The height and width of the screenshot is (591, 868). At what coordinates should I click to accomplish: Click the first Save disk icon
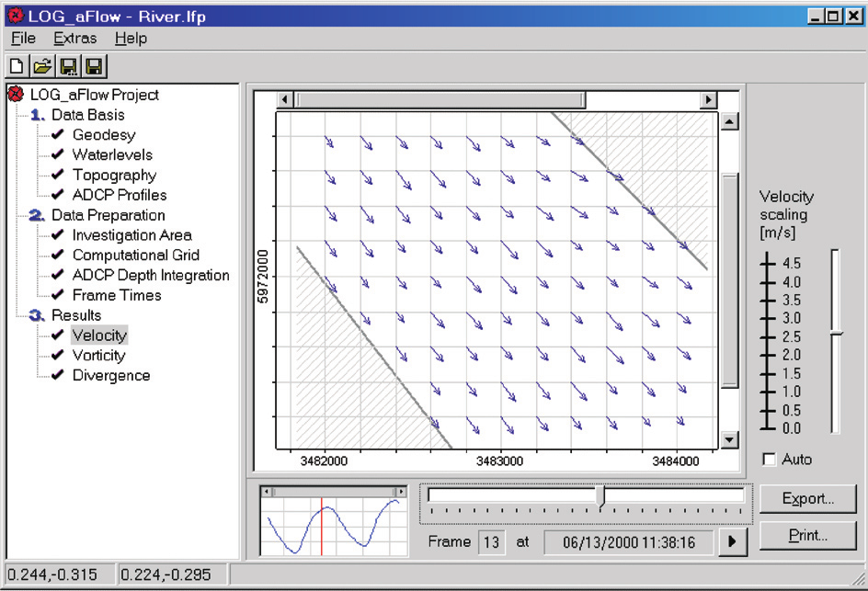click(x=68, y=67)
